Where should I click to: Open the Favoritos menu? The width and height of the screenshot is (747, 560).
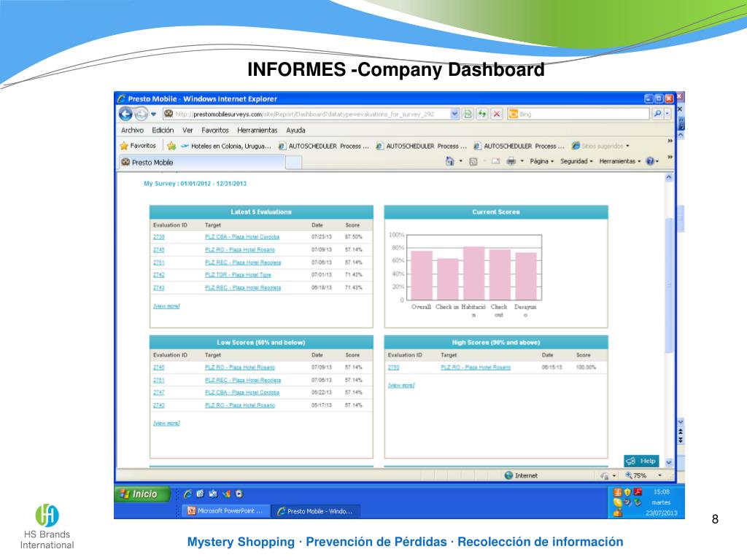click(215, 130)
